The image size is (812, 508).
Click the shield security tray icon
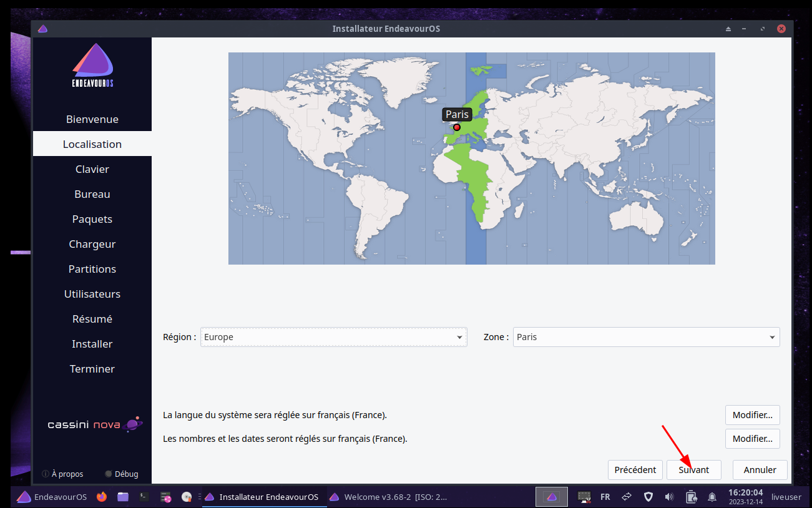[x=648, y=497]
